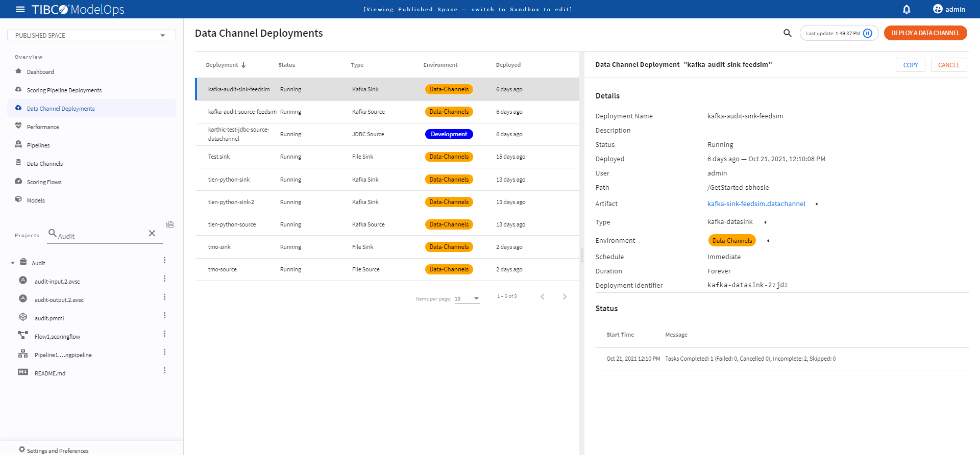Open options menu for README.md
The height and width of the screenshot is (455, 980).
pyautogui.click(x=164, y=371)
